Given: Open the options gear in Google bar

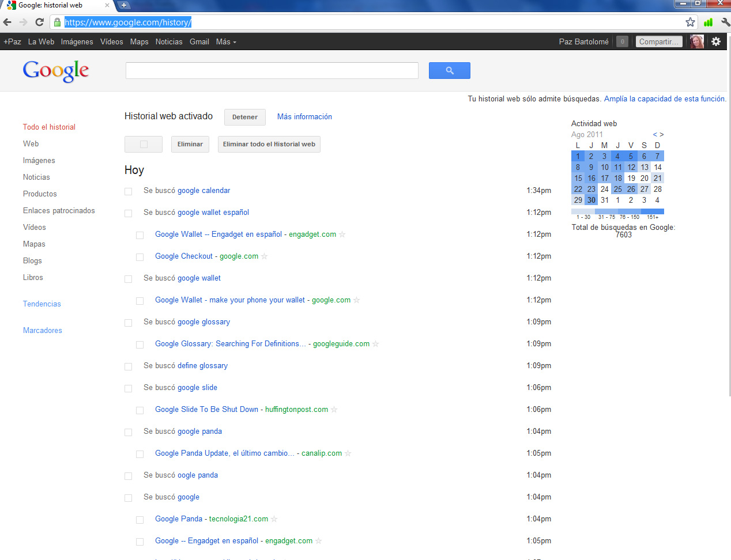Looking at the screenshot, I should 716,41.
